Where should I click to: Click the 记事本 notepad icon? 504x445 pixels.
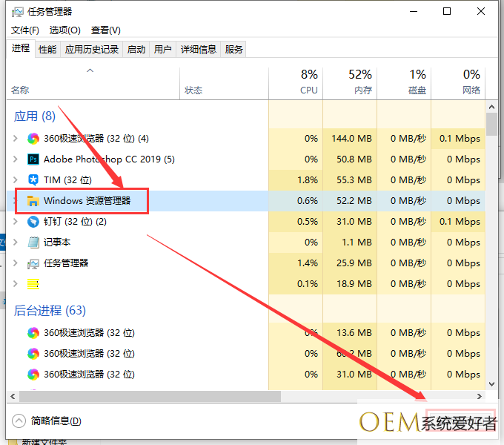(33, 243)
